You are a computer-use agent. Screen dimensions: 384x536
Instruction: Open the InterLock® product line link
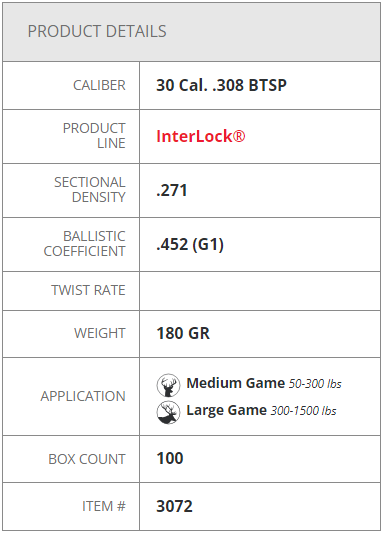pyautogui.click(x=201, y=136)
